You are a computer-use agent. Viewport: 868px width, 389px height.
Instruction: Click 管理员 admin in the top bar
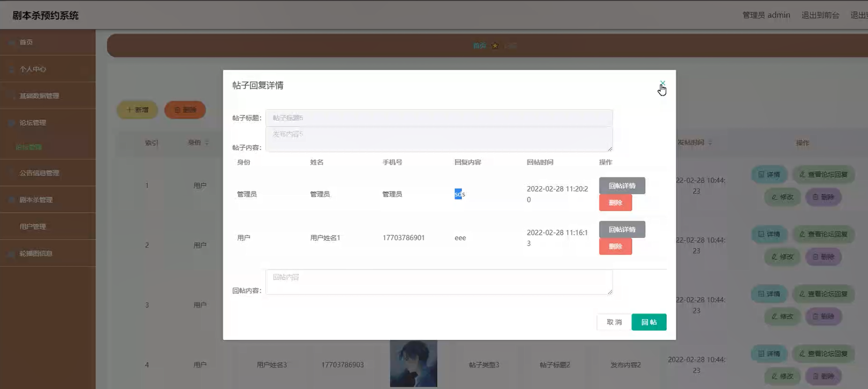click(x=766, y=15)
